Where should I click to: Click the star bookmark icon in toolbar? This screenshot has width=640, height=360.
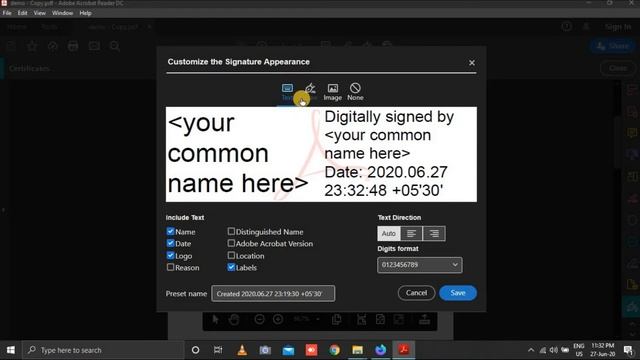coord(32,46)
